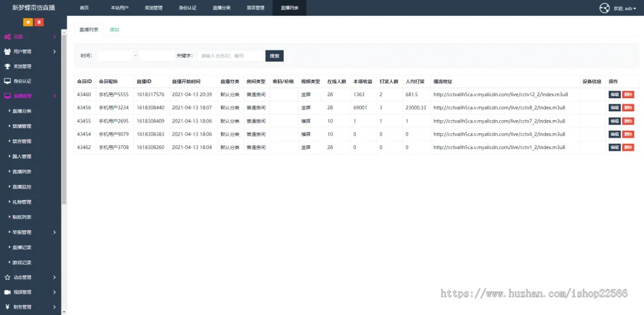644x315 pixels.
Task: Open 首页 in the top navigation
Action: tap(84, 8)
